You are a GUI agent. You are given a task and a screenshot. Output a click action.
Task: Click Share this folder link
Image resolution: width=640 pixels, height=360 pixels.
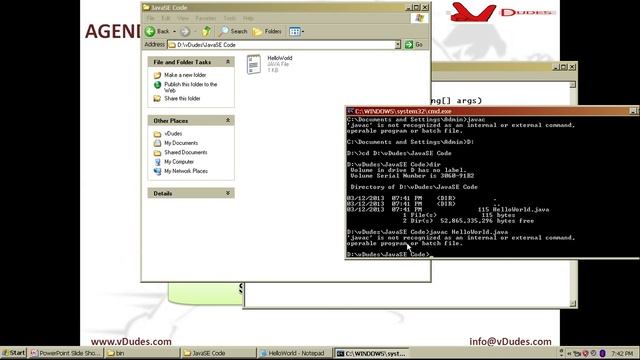pos(182,98)
